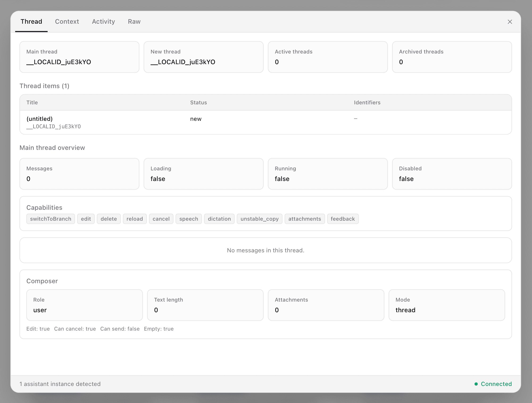Select the (untitled) thread item title
The image size is (532, 403).
tap(39, 119)
